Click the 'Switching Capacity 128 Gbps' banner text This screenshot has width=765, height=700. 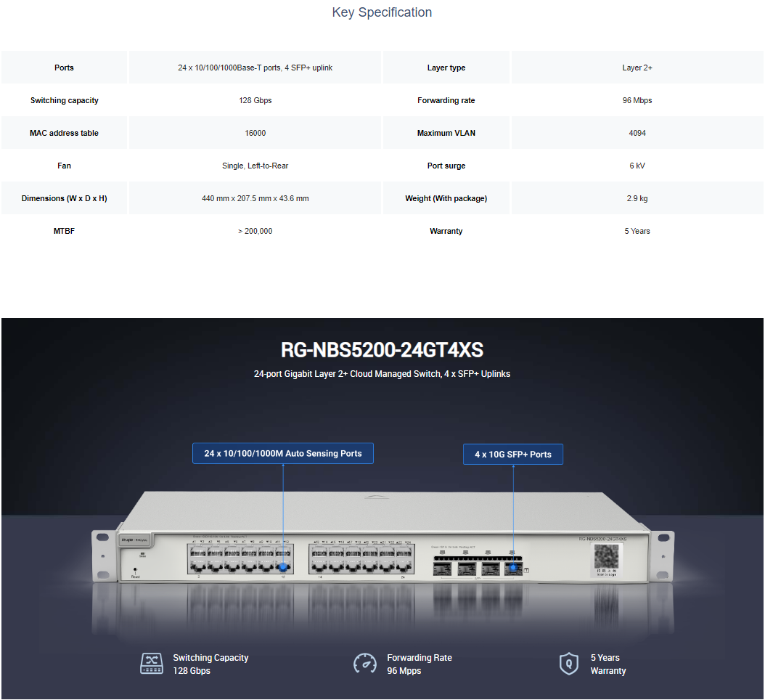click(210, 664)
